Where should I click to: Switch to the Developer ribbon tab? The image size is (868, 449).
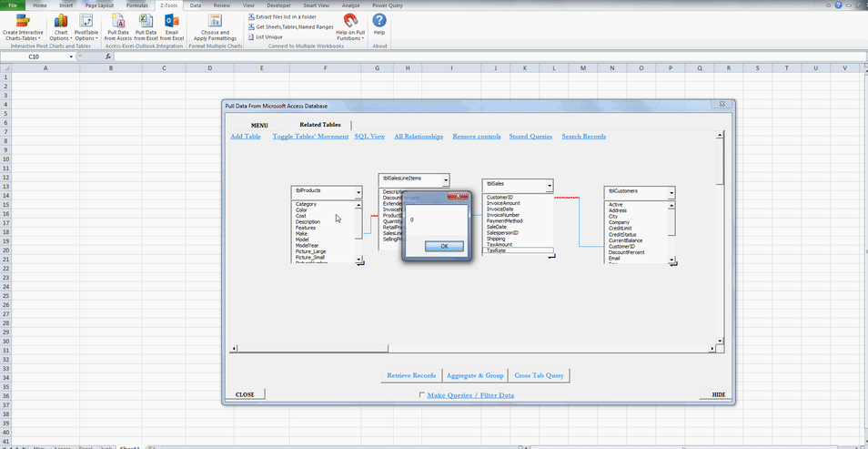coord(278,5)
